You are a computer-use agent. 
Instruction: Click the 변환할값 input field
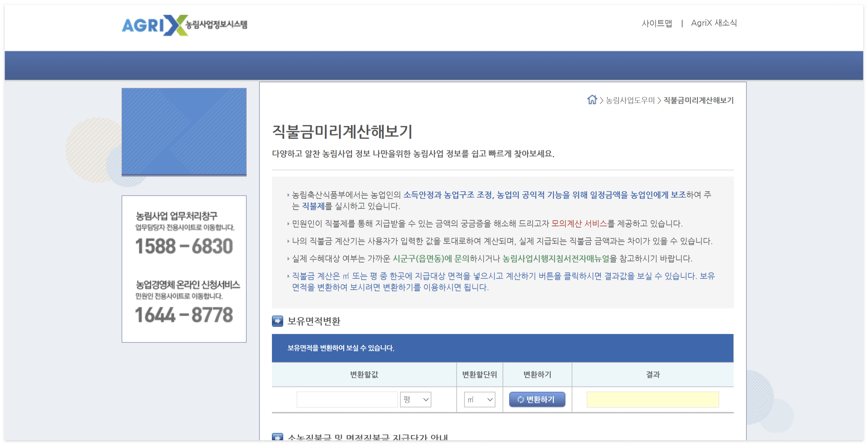point(347,399)
